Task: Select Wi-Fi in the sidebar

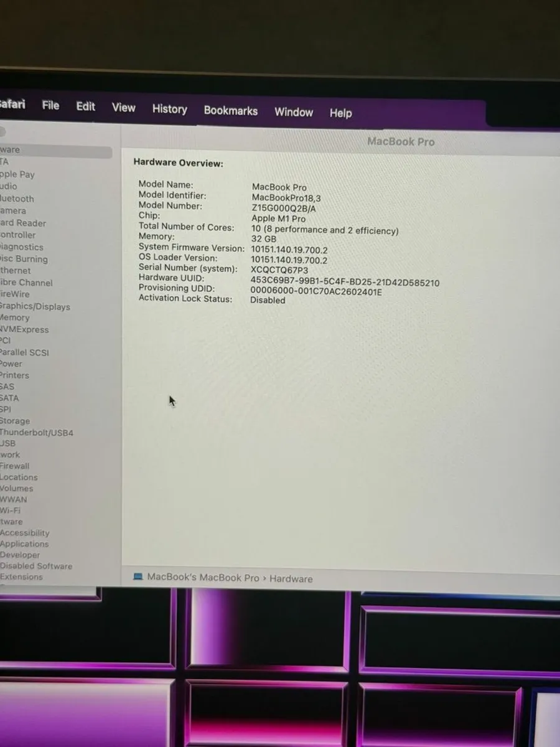Action: 10,510
